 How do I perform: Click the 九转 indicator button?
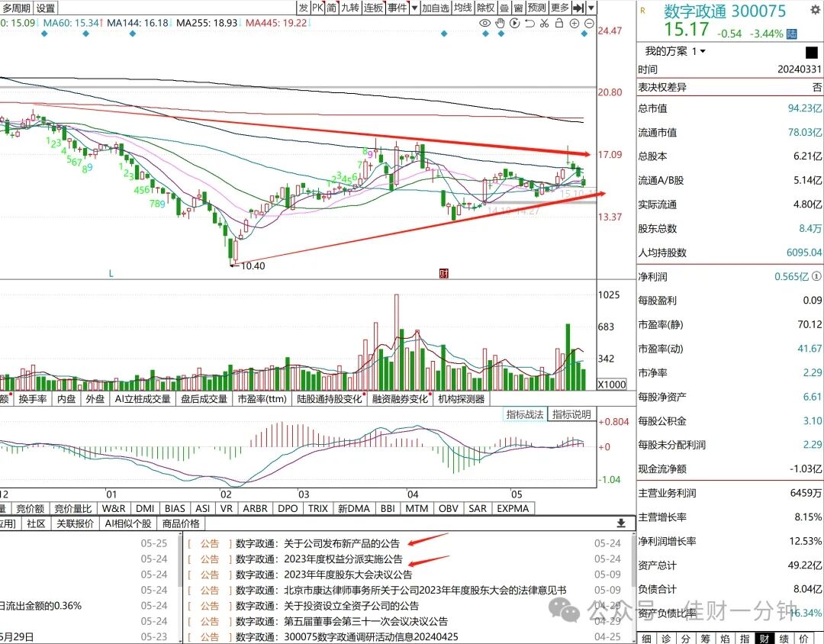pyautogui.click(x=350, y=8)
